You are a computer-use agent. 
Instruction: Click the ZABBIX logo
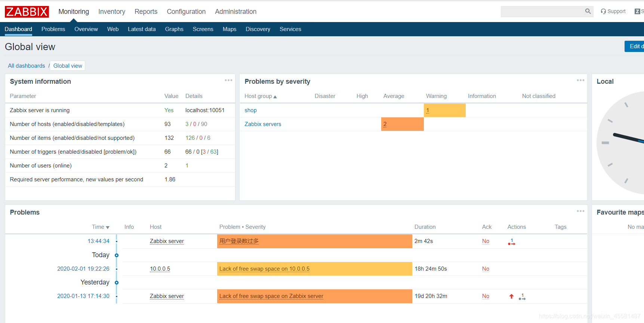tap(27, 12)
